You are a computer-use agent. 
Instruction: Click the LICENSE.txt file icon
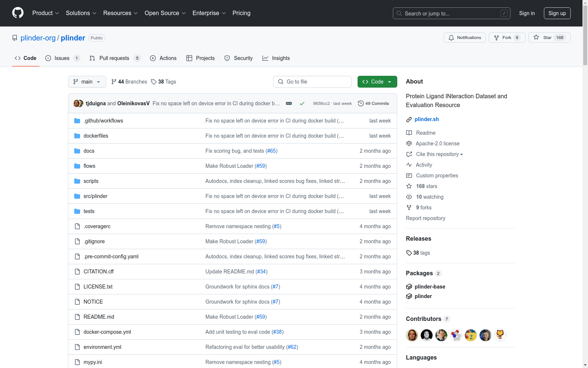[77, 287]
